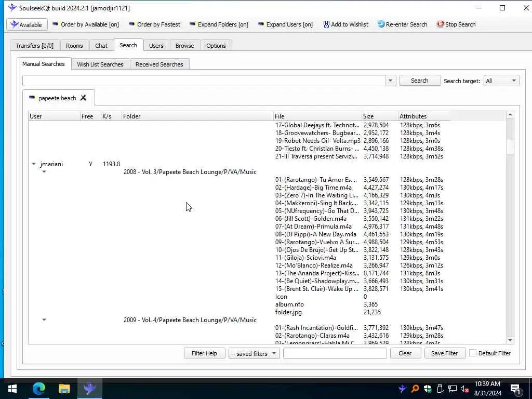The height and width of the screenshot is (399, 532).
Task: Select the album.nfo file row
Action: point(289,304)
